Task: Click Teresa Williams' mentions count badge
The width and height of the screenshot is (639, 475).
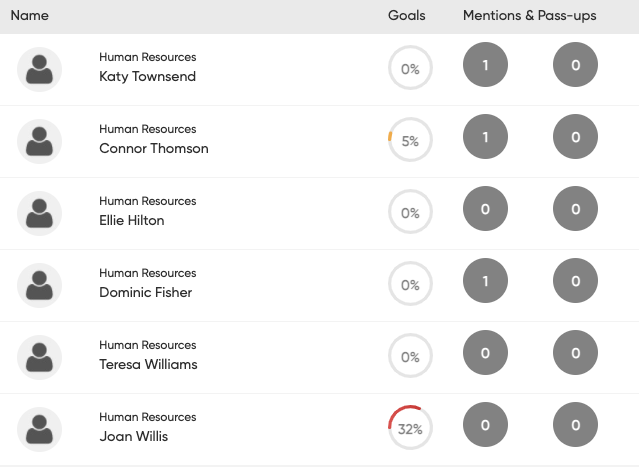Action: click(485, 354)
